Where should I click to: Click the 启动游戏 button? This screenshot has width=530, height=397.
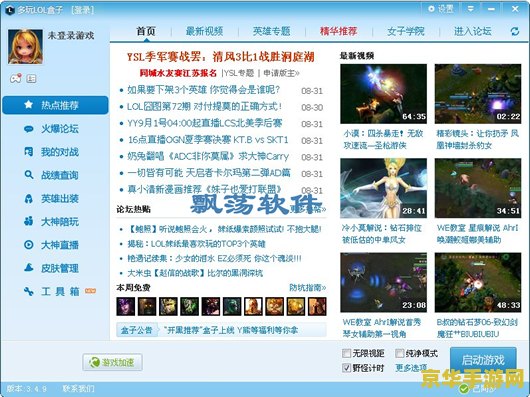(x=483, y=360)
